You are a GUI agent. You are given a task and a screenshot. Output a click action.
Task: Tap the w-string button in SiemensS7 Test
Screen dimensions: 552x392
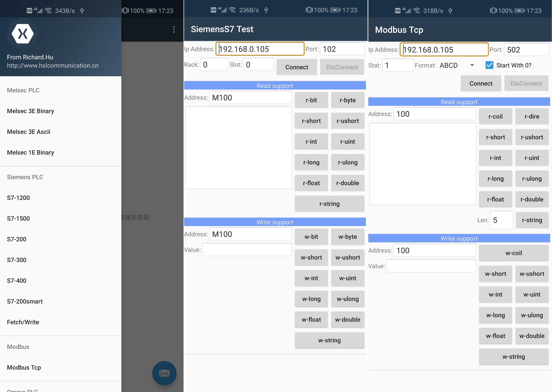click(x=329, y=340)
